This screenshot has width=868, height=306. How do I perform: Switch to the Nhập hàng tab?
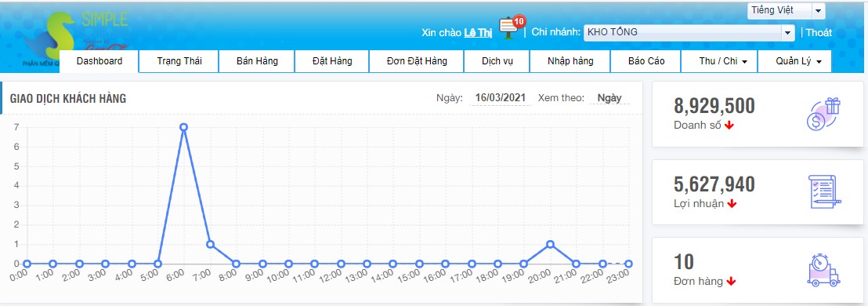(570, 61)
